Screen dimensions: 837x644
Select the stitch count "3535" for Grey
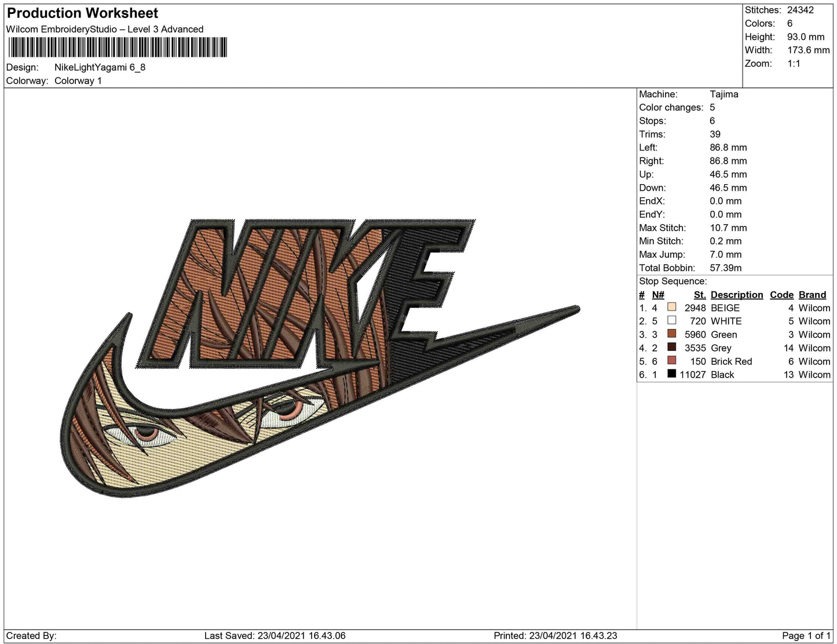695,347
